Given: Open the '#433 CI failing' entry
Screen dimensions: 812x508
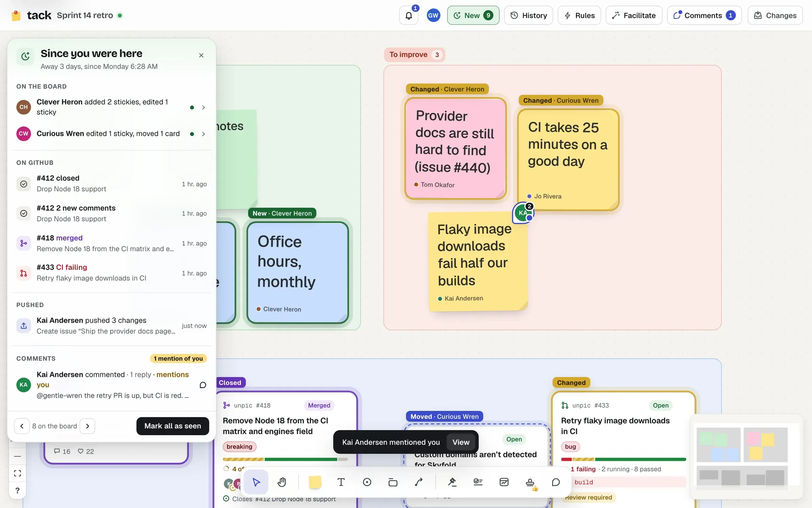Looking at the screenshot, I should click(x=112, y=273).
